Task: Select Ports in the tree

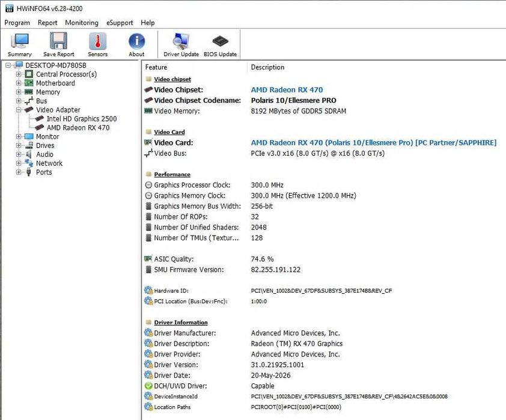Action: pos(43,172)
